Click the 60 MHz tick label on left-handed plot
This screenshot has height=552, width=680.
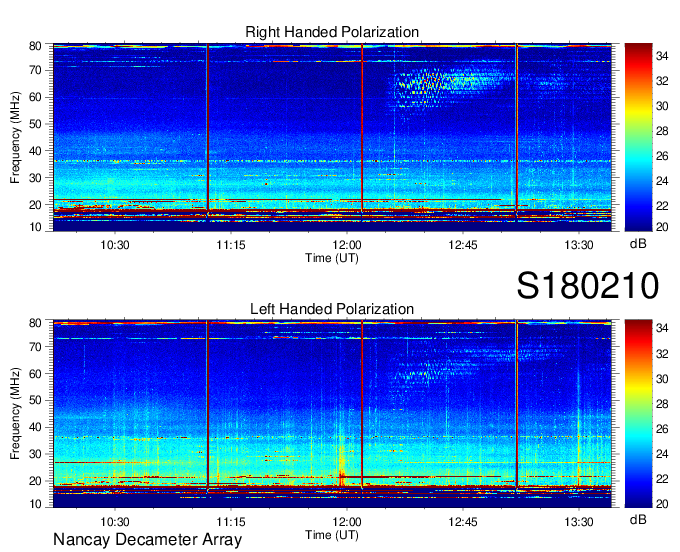[35, 373]
